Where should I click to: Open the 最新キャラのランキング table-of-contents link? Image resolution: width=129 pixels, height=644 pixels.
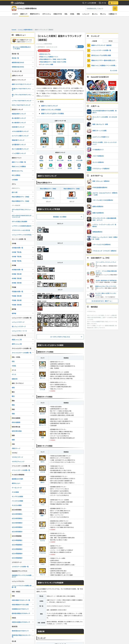[49, 106]
